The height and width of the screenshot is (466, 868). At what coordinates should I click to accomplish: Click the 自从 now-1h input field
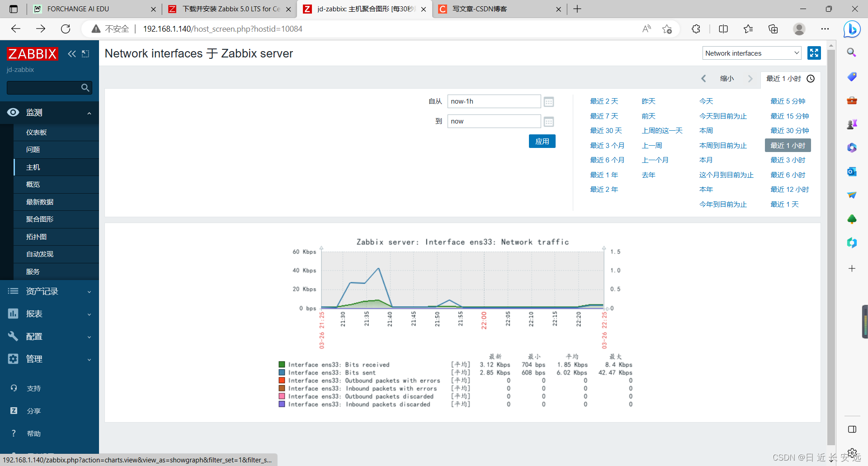(x=494, y=101)
